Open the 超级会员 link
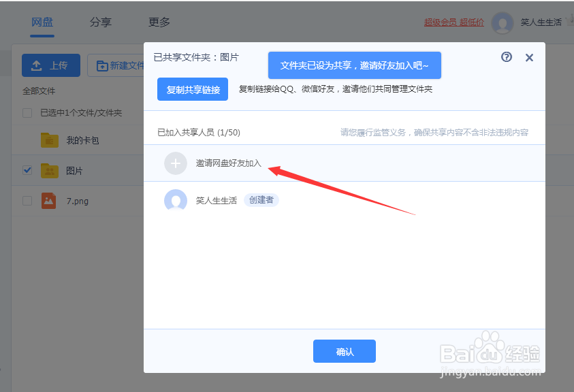The image size is (574, 392). (x=440, y=22)
